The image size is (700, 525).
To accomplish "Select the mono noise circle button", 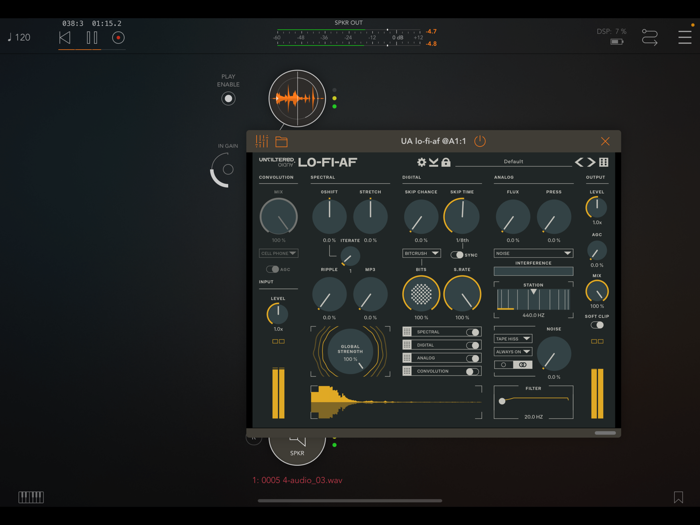I will tap(504, 365).
